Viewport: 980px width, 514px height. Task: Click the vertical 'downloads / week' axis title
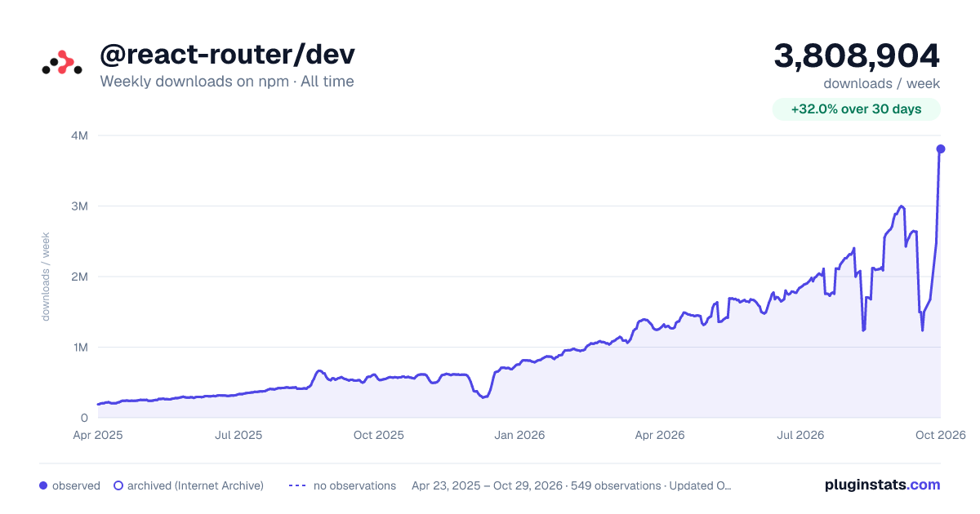46,277
